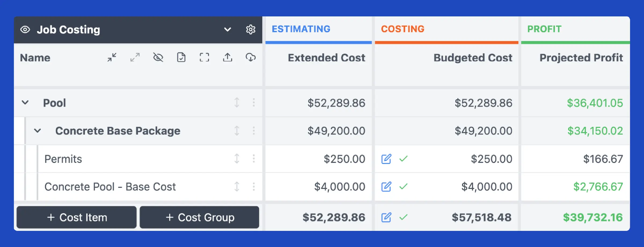Screen dimensions: 644x247
Task: Open Job Costing settings with the gear icon
Action: pos(251,30)
